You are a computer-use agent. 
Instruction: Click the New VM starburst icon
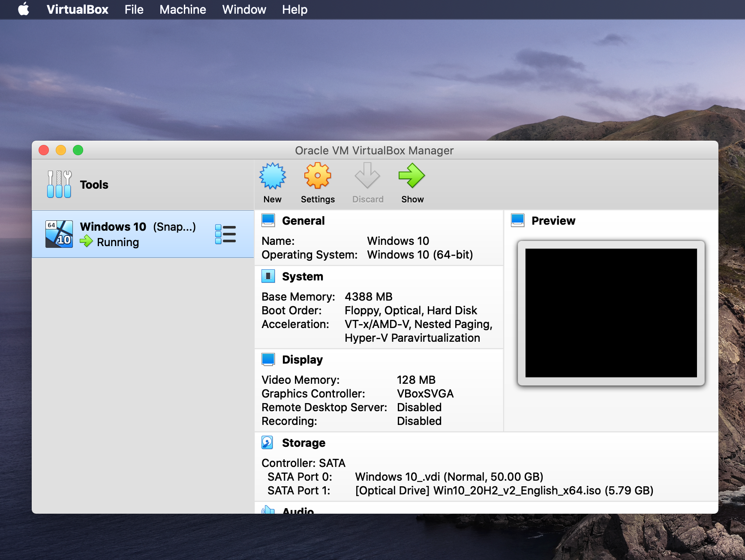[x=273, y=176]
